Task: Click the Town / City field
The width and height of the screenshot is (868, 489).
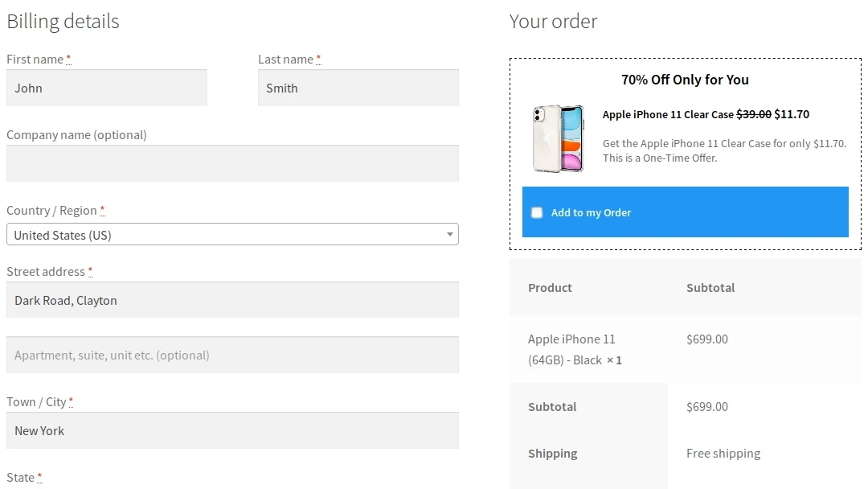Action: coord(232,431)
